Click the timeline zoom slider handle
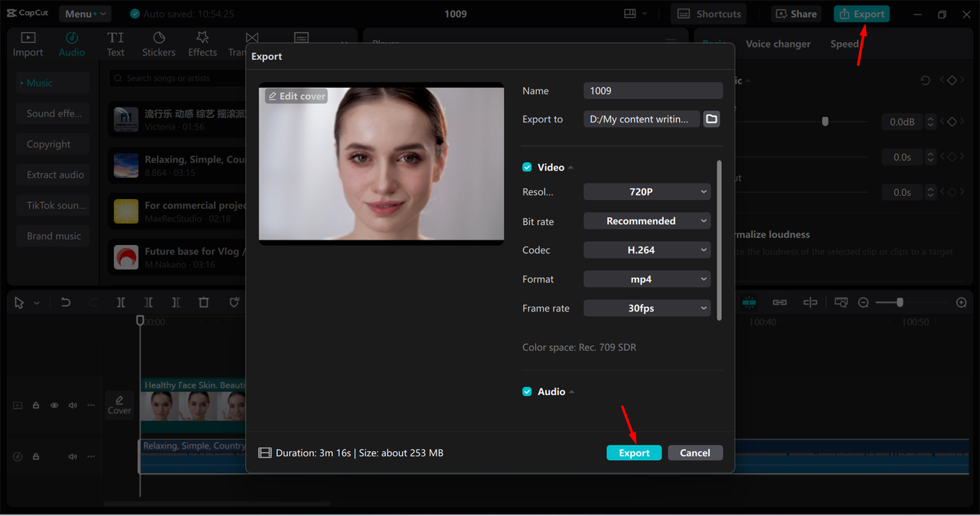 (900, 302)
